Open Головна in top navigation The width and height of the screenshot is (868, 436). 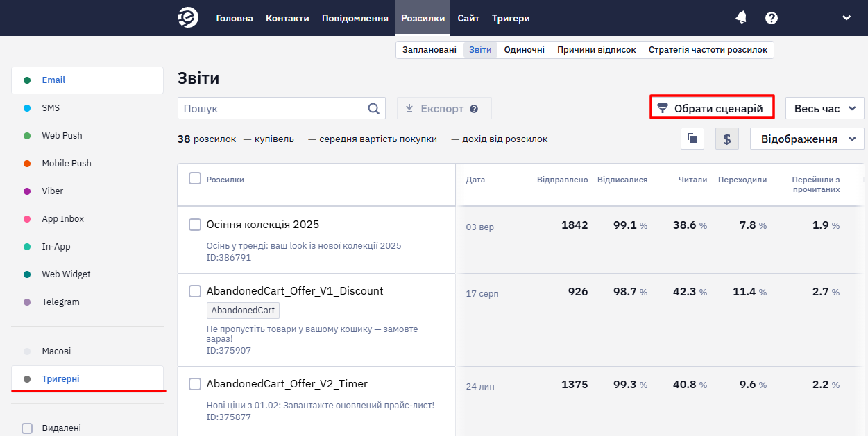pos(235,18)
